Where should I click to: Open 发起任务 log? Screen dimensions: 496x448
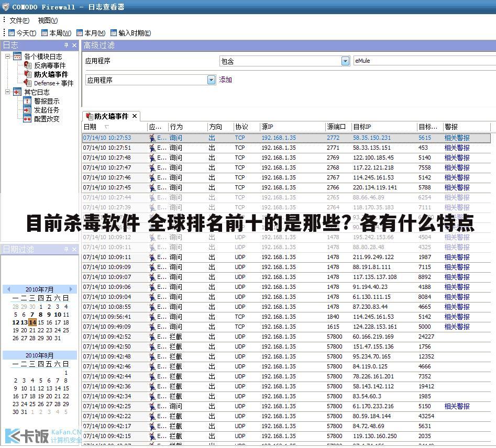[x=47, y=110]
